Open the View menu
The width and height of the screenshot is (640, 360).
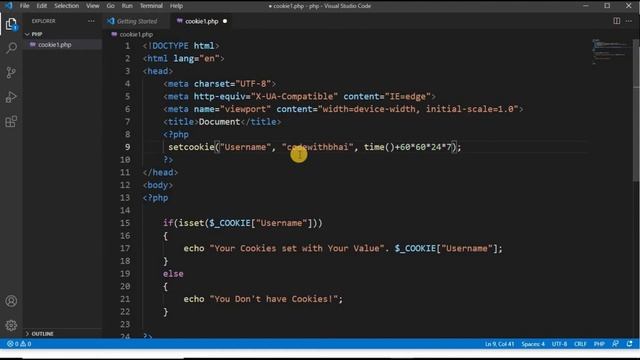click(93, 6)
